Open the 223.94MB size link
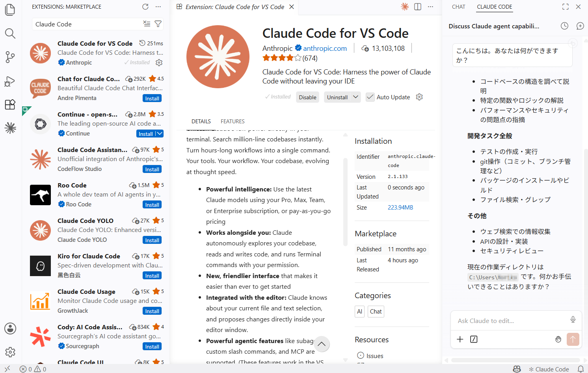The width and height of the screenshot is (588, 373). coord(400,208)
